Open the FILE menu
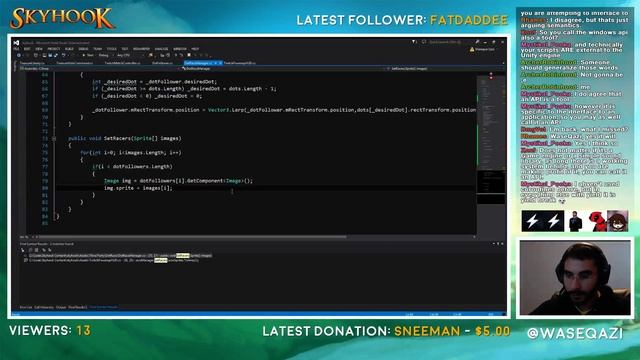 (16, 49)
